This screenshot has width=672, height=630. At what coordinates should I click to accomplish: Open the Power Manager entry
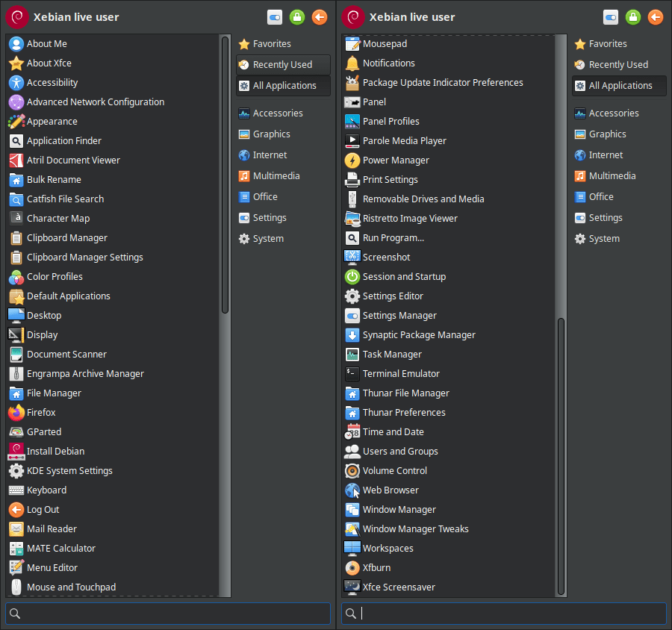[395, 160]
